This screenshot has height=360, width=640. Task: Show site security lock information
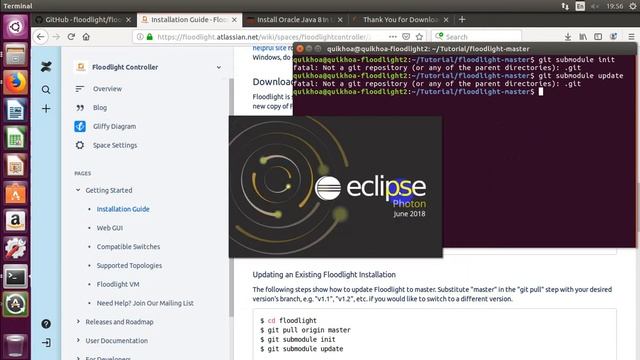click(x=149, y=37)
